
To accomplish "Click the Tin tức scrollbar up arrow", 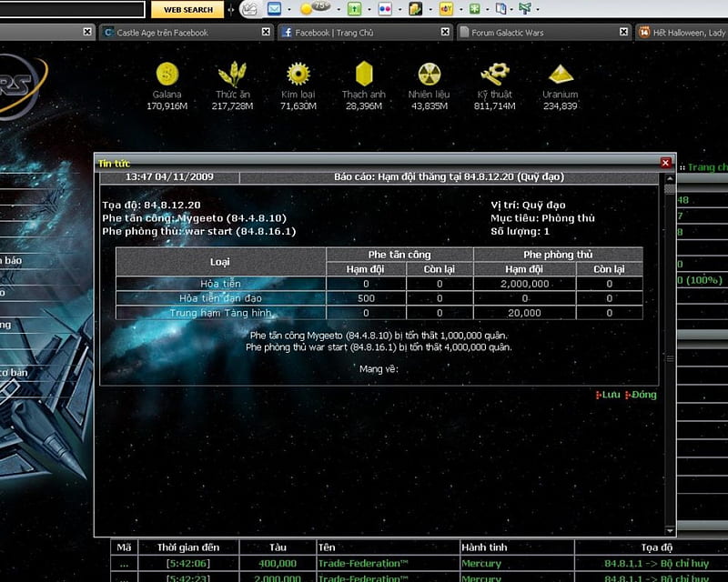I will pyautogui.click(x=670, y=178).
